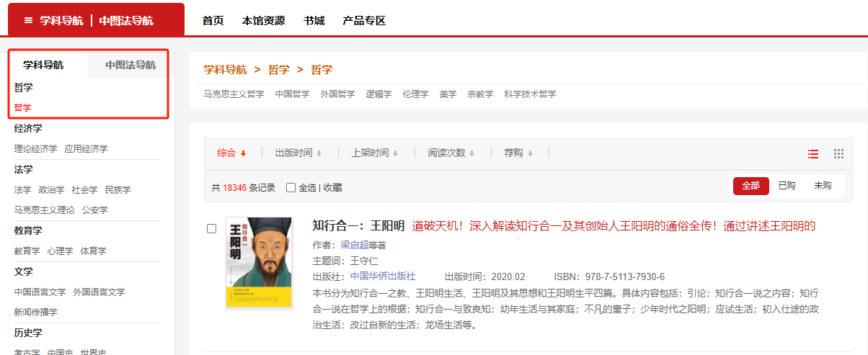Filter list to 未购 items
Screen dimensions: 868x355
pos(823,186)
